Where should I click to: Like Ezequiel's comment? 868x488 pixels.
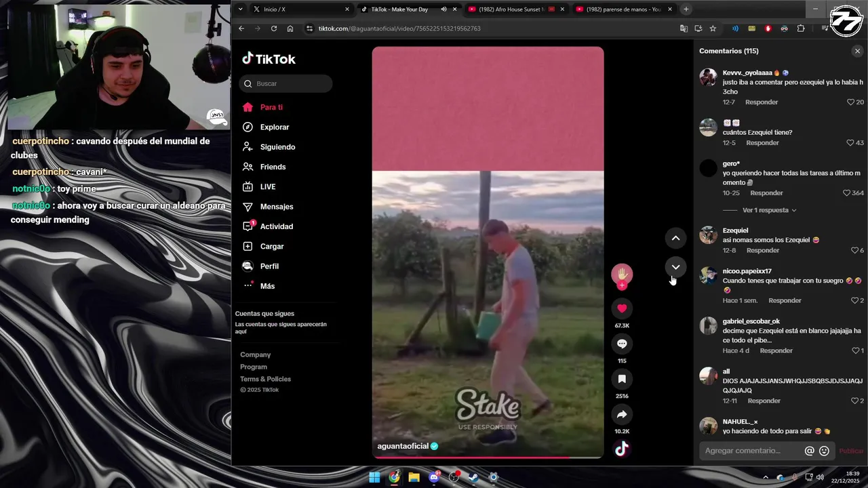[x=855, y=250]
